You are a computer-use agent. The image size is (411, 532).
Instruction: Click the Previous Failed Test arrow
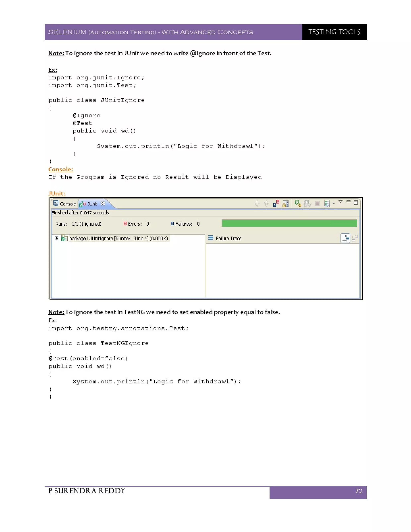point(266,203)
